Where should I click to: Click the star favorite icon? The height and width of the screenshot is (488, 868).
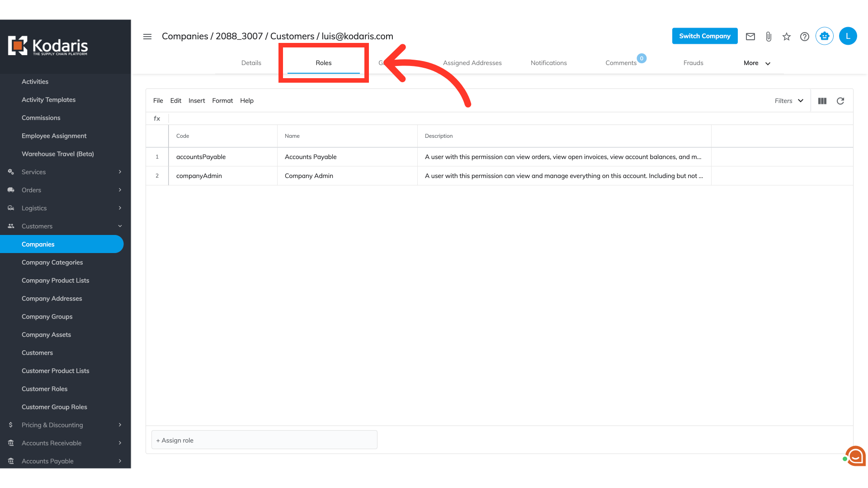click(787, 37)
